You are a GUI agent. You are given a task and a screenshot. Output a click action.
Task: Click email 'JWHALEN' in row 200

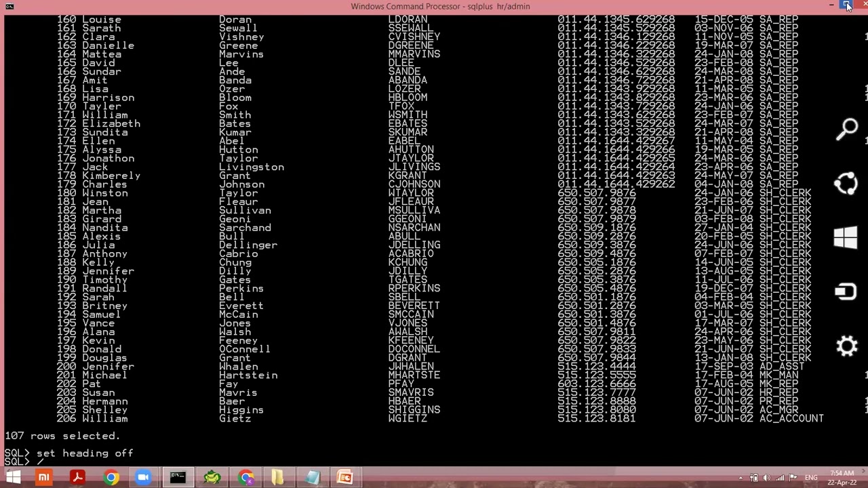coord(411,367)
